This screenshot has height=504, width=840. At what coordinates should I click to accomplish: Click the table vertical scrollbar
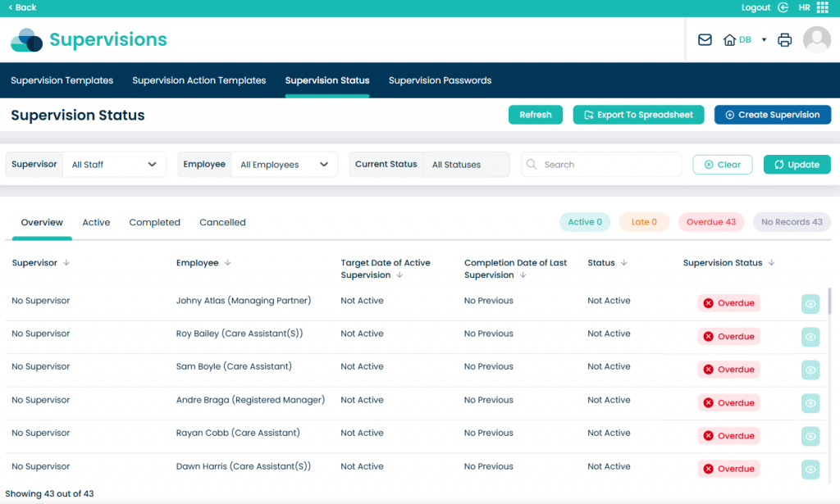coord(829,301)
